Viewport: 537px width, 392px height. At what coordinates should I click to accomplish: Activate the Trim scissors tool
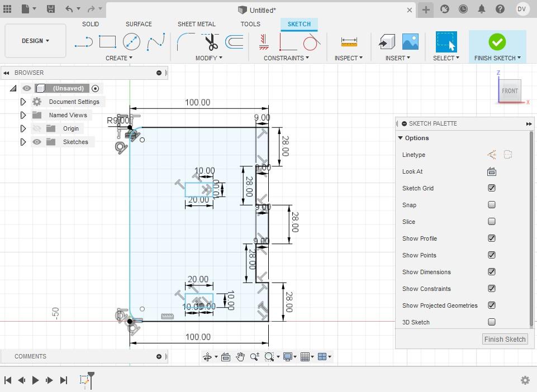pos(211,42)
